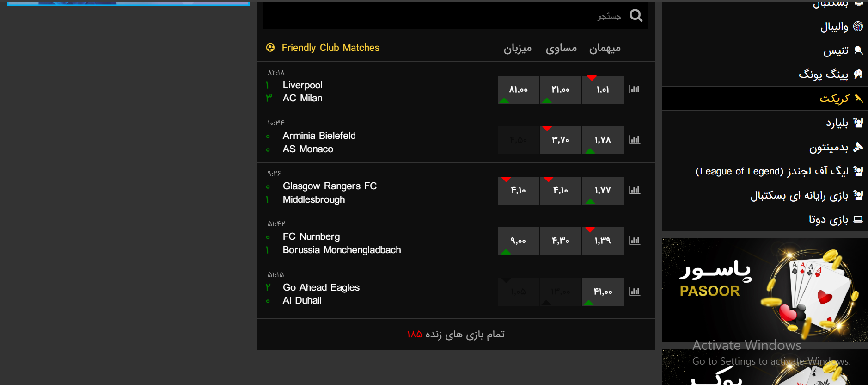Click the volleyball icon in the sports sidebar
Screen dimensions: 868x385
tap(858, 26)
